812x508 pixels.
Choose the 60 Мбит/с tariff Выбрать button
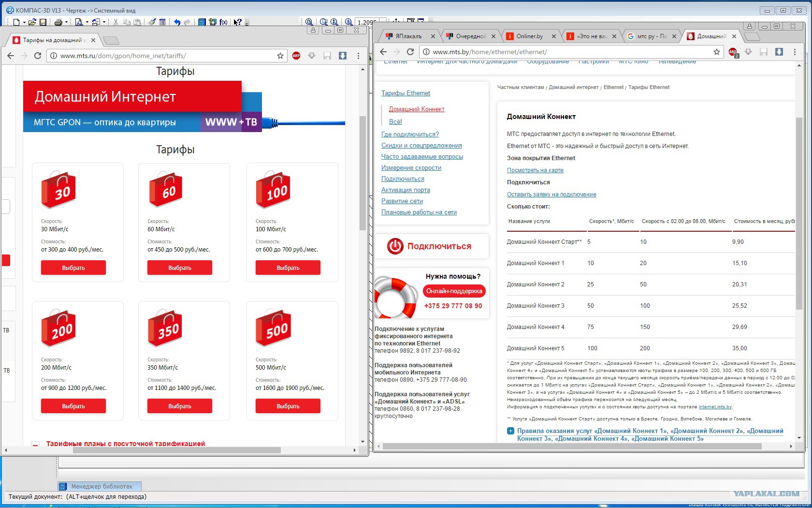180,268
